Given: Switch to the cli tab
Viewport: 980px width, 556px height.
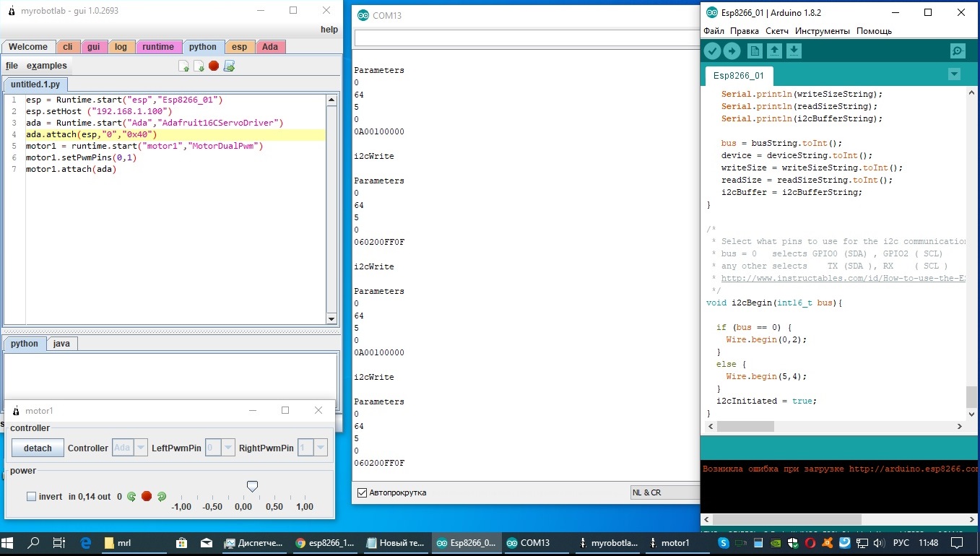Looking at the screenshot, I should [x=68, y=47].
